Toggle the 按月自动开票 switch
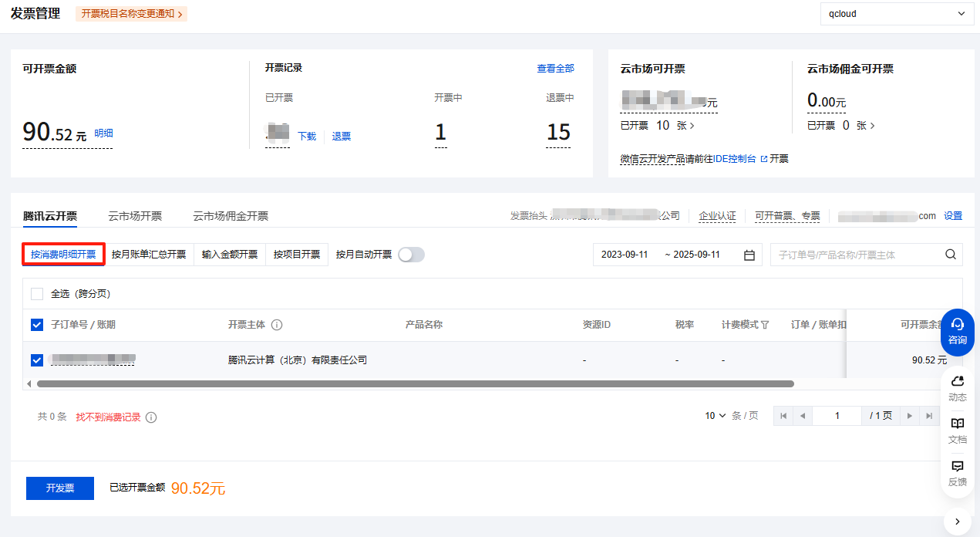 pyautogui.click(x=411, y=255)
